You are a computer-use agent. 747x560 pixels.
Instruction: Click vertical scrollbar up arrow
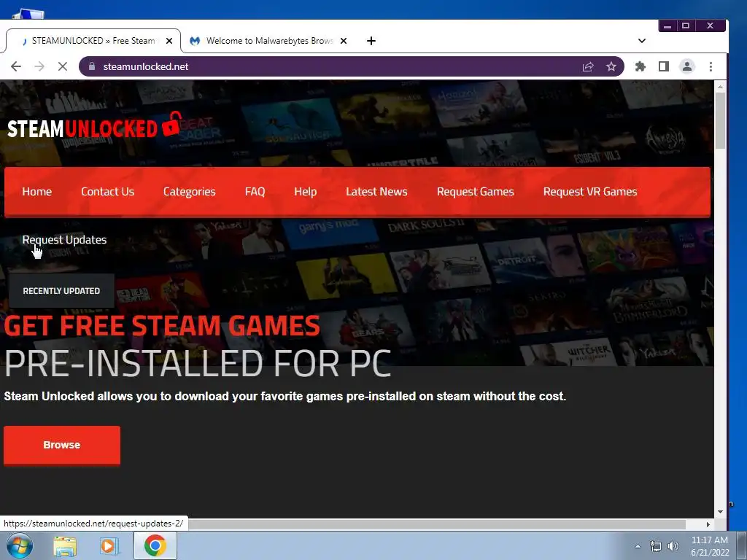(720, 87)
